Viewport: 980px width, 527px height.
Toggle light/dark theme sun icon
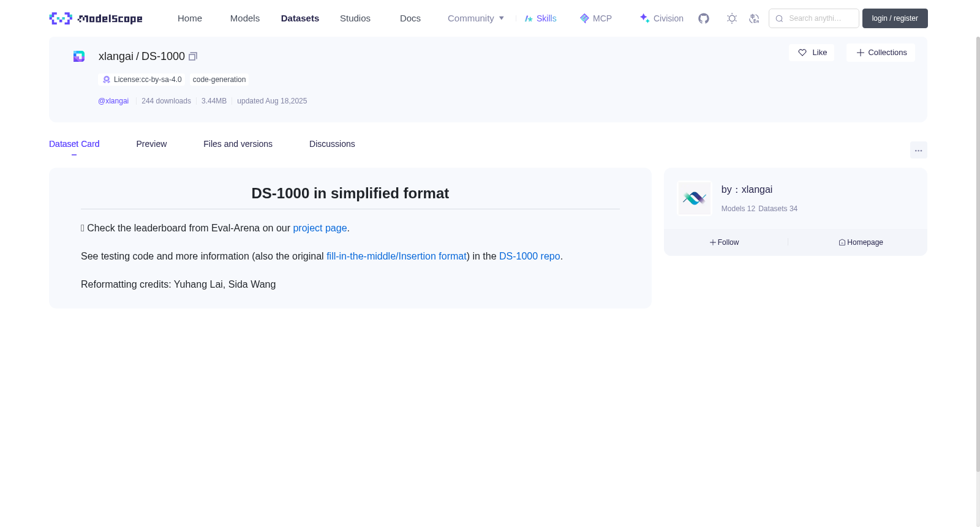tap(732, 18)
